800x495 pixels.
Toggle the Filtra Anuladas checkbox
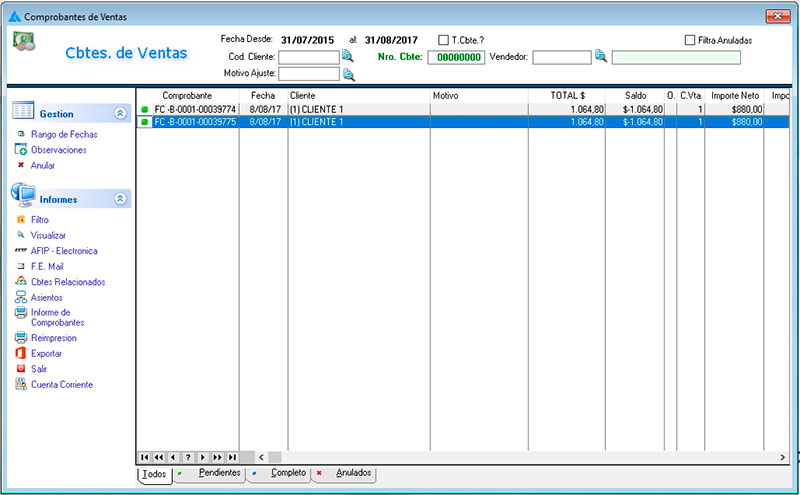coord(690,40)
